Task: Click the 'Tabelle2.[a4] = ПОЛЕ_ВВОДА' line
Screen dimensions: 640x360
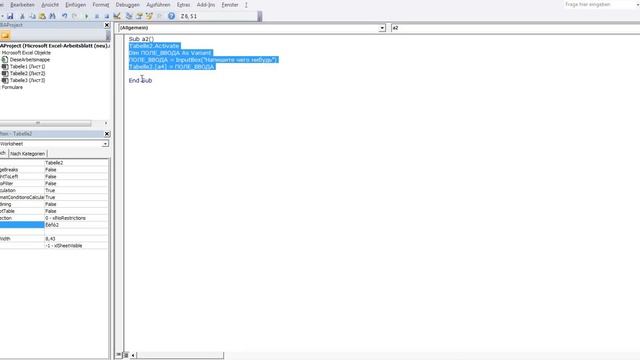Action: 172,67
